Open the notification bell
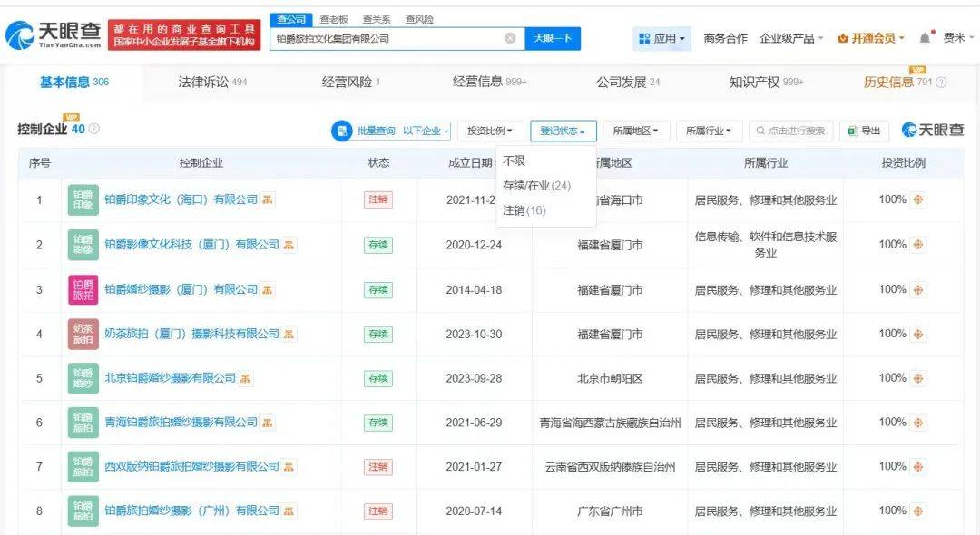This screenshot has width=980, height=535. (926, 38)
